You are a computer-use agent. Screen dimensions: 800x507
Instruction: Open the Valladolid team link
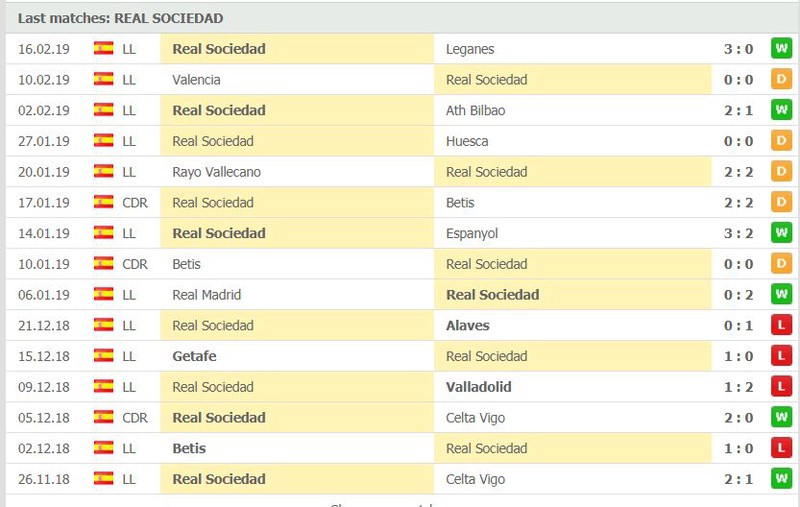pos(479,387)
